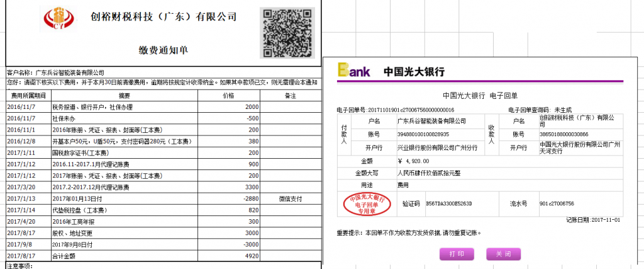
Task: Select the date cell 2017/9/8
Action: coord(28,244)
